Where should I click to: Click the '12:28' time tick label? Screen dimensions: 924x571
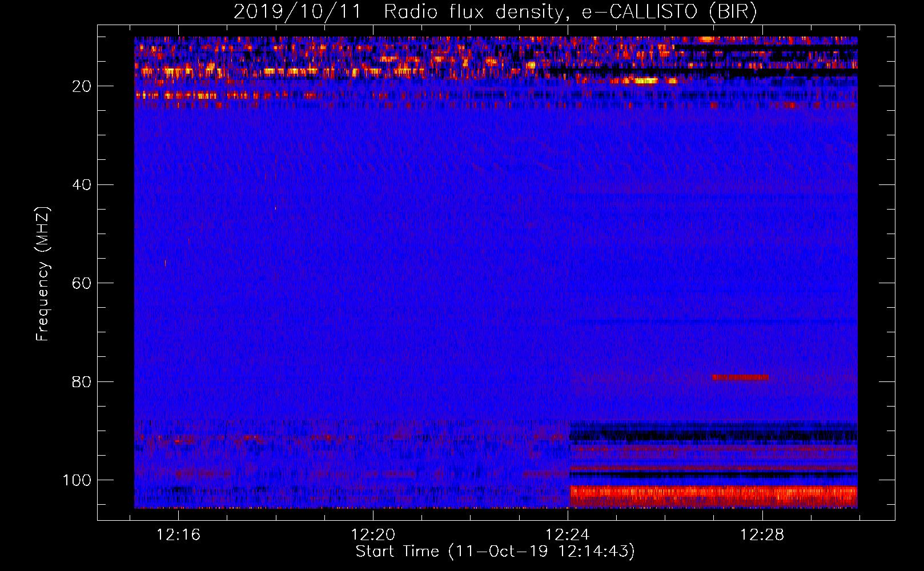(762, 535)
